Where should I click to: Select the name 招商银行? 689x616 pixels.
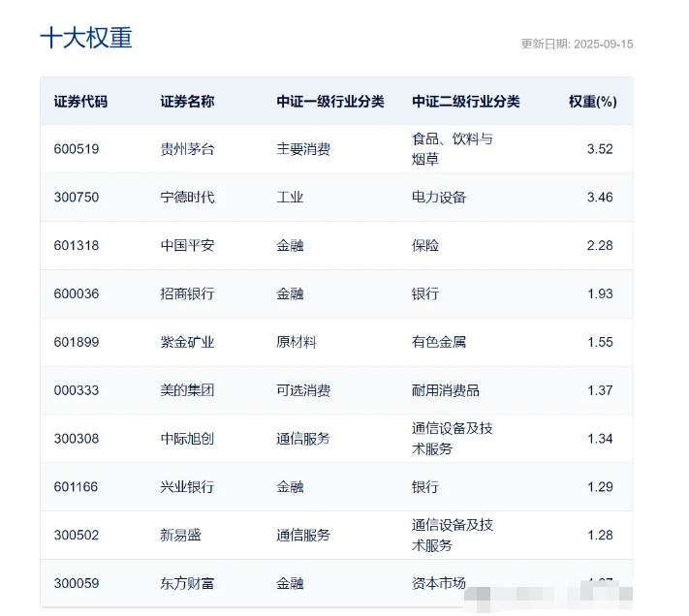pos(187,293)
